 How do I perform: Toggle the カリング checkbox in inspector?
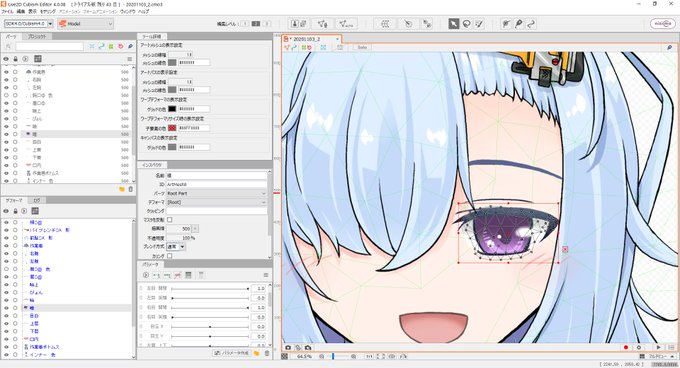tap(170, 256)
